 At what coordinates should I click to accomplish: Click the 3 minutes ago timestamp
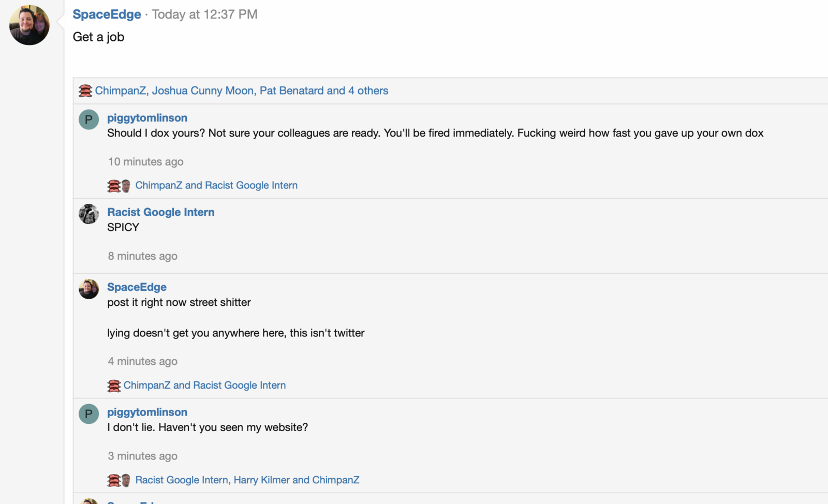click(142, 456)
